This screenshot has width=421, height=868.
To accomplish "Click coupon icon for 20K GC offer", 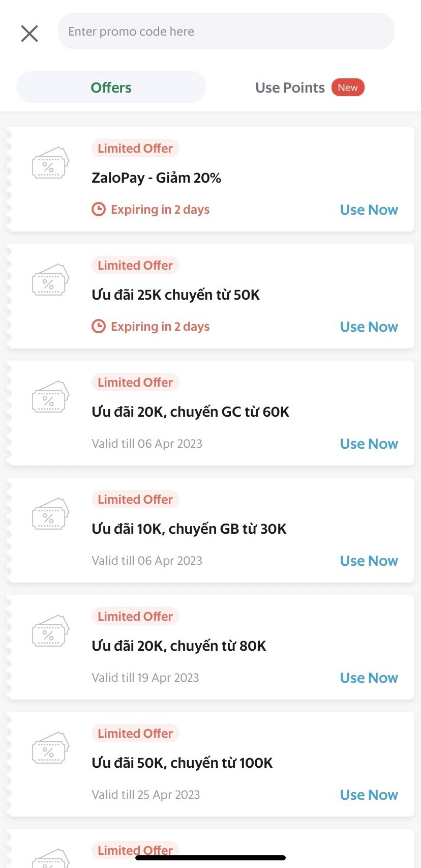I will [x=50, y=398].
